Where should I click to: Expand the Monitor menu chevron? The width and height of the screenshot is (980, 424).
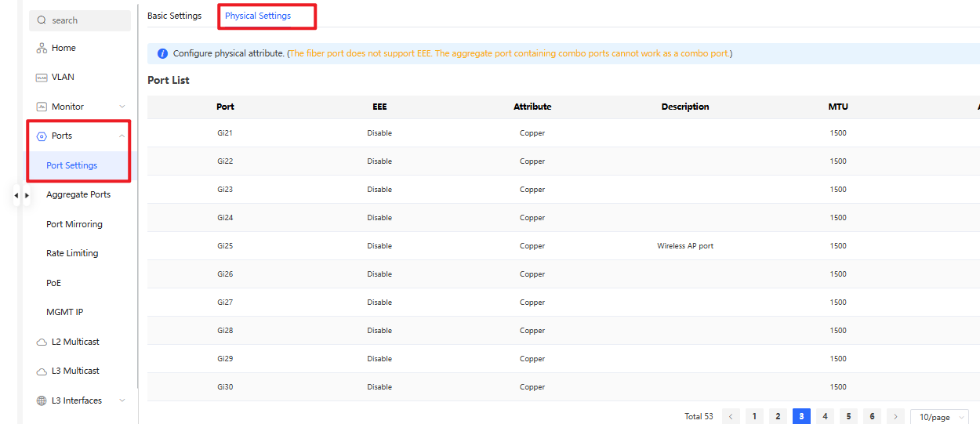click(x=122, y=107)
